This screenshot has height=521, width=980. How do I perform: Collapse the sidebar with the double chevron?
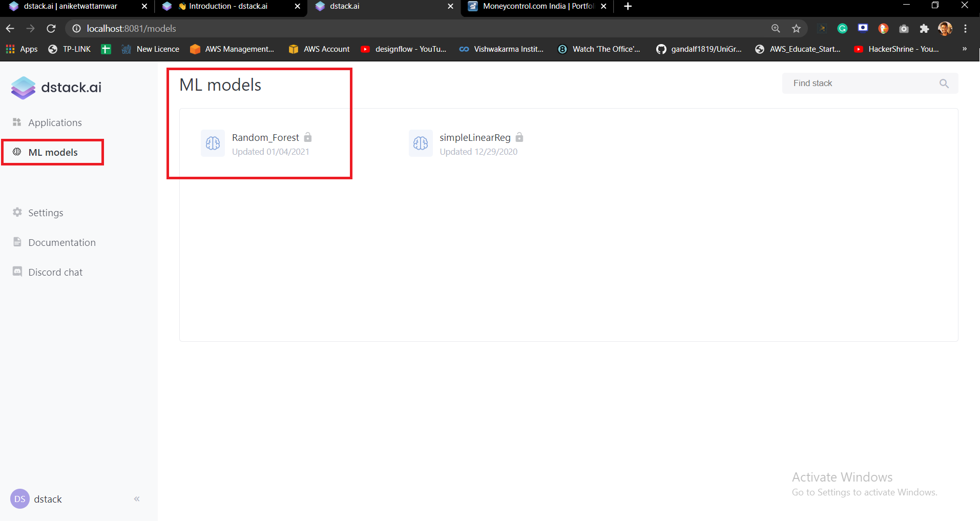[x=137, y=499]
